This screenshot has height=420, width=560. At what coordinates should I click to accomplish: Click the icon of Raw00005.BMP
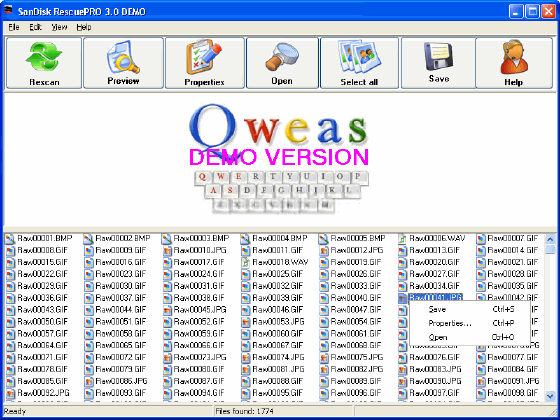[x=324, y=239]
